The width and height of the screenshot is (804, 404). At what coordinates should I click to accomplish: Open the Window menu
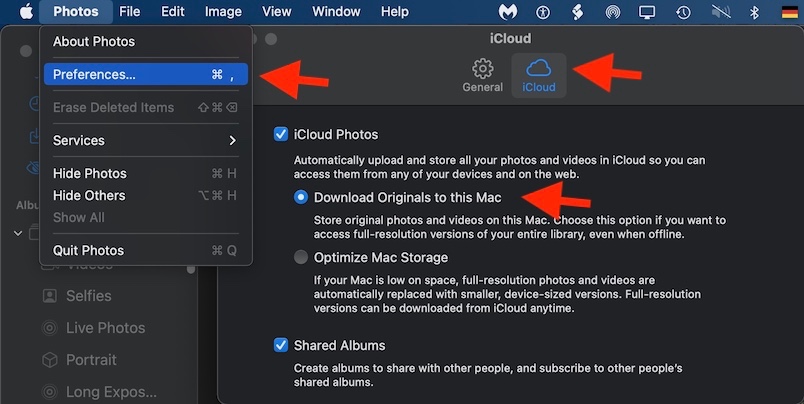coord(336,11)
